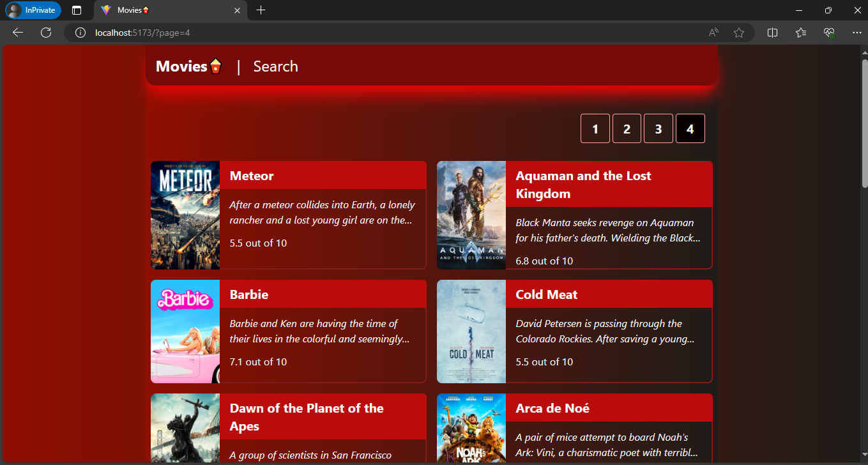Click the Arca de Noé title

[x=552, y=408]
